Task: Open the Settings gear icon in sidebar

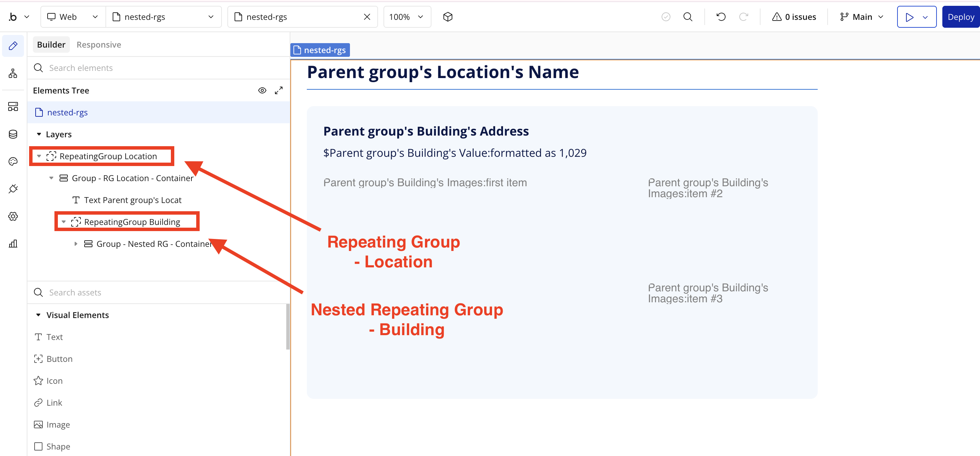Action: [13, 216]
